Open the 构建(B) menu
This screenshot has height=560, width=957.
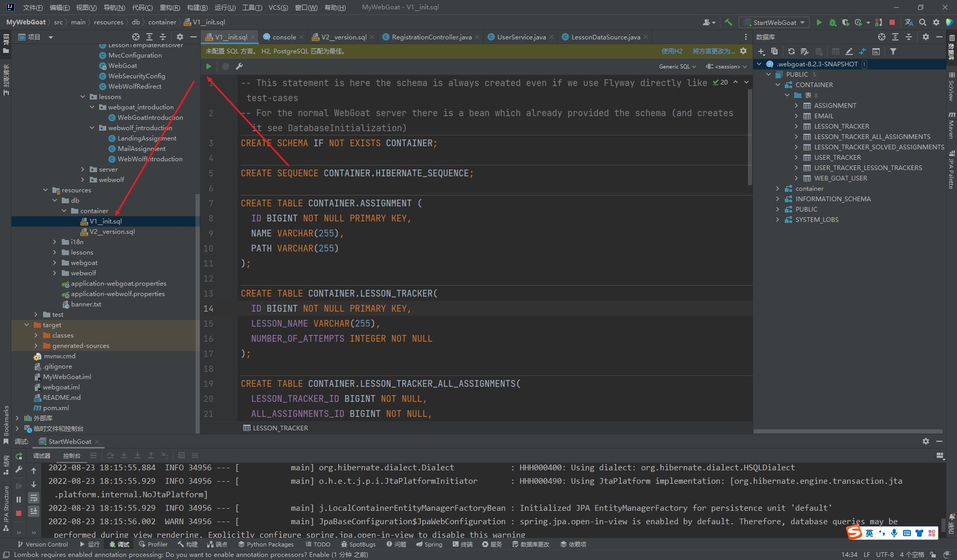point(197,7)
